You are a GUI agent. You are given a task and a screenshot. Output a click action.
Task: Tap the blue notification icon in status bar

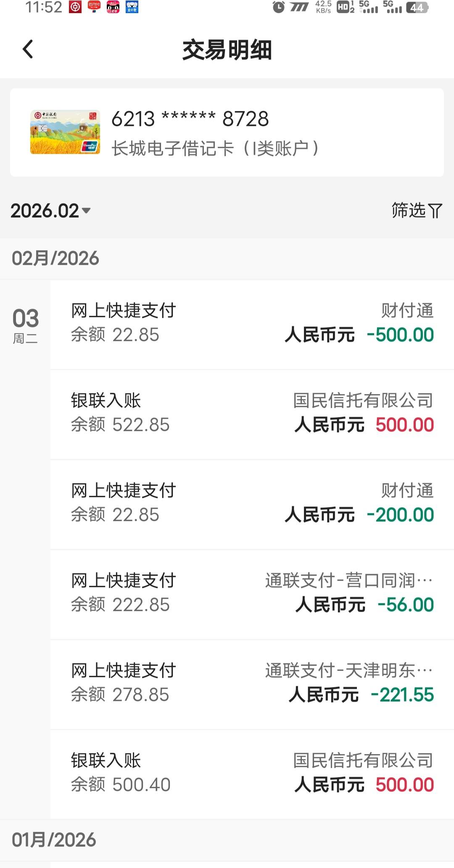pos(132,7)
